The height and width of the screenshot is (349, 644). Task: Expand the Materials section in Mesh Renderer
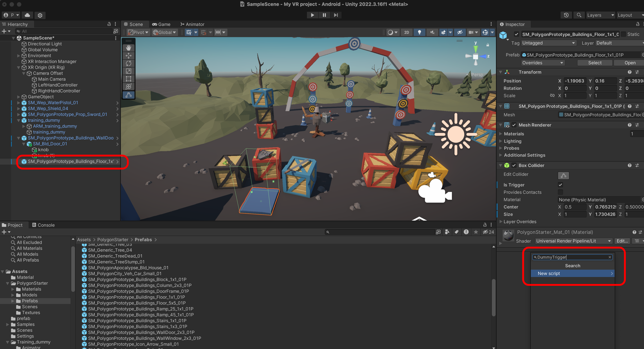pos(501,134)
